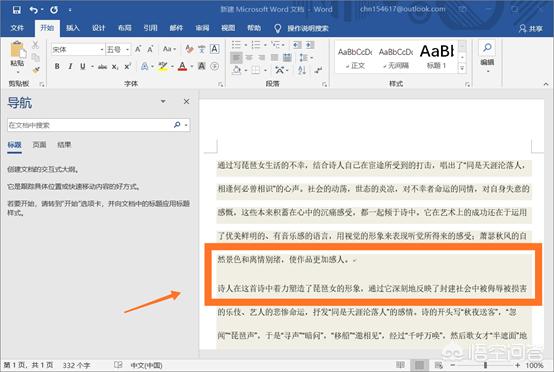This screenshot has height=372, width=554.
Task: Click the Cut scissors icon
Action: tap(35, 45)
